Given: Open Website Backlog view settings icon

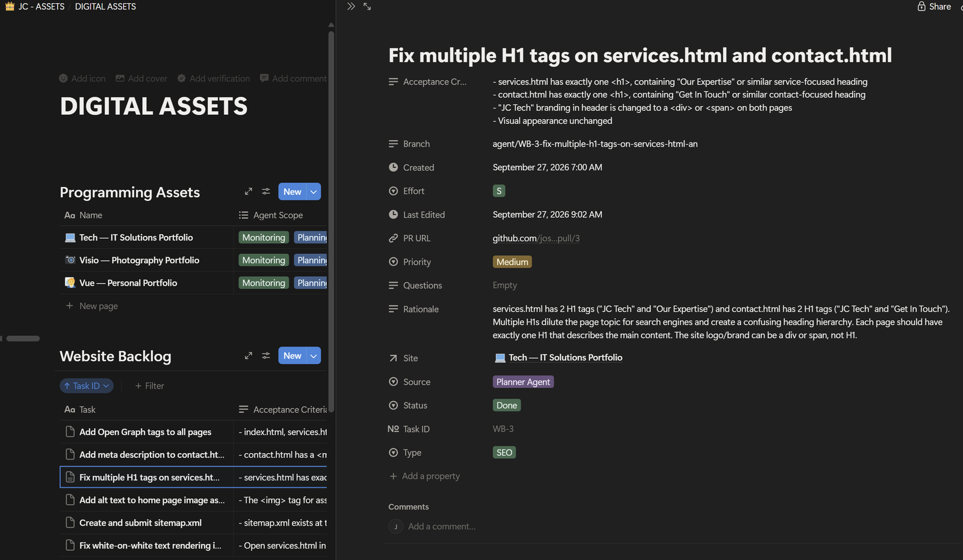Looking at the screenshot, I should 266,355.
